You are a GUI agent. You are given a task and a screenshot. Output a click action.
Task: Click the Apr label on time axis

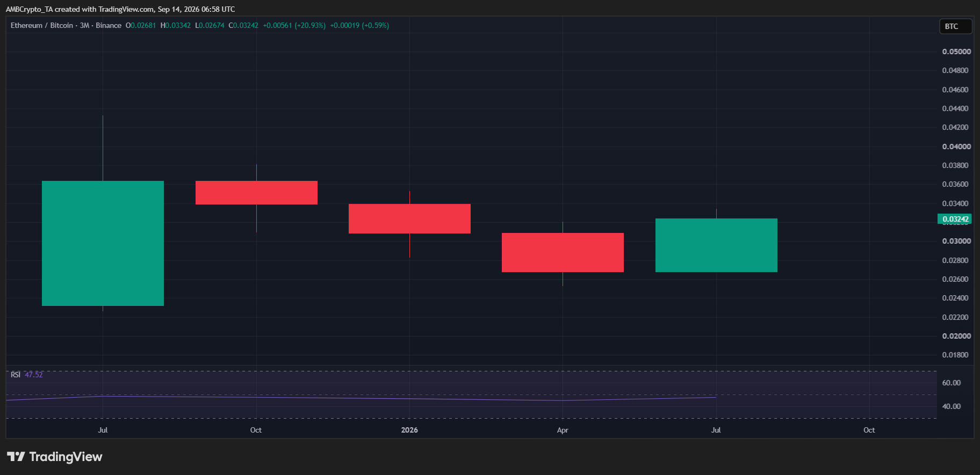563,430
